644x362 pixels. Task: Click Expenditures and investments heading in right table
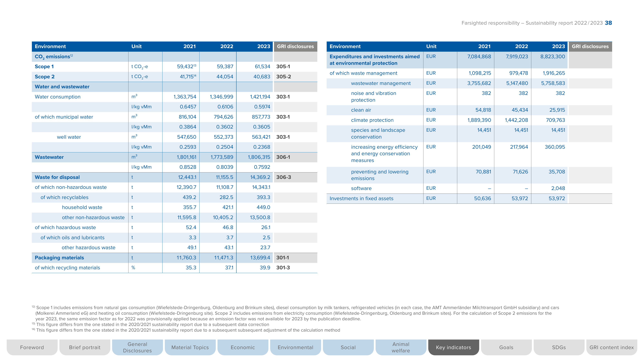[x=374, y=60]
